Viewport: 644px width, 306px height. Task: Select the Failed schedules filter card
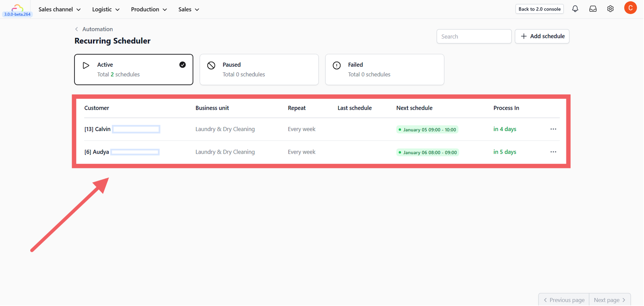(x=385, y=70)
